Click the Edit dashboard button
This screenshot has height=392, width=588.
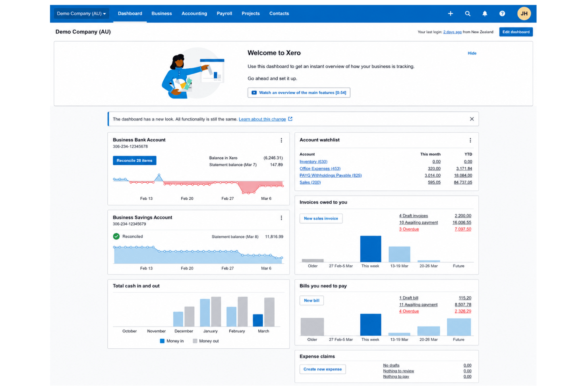pos(516,32)
